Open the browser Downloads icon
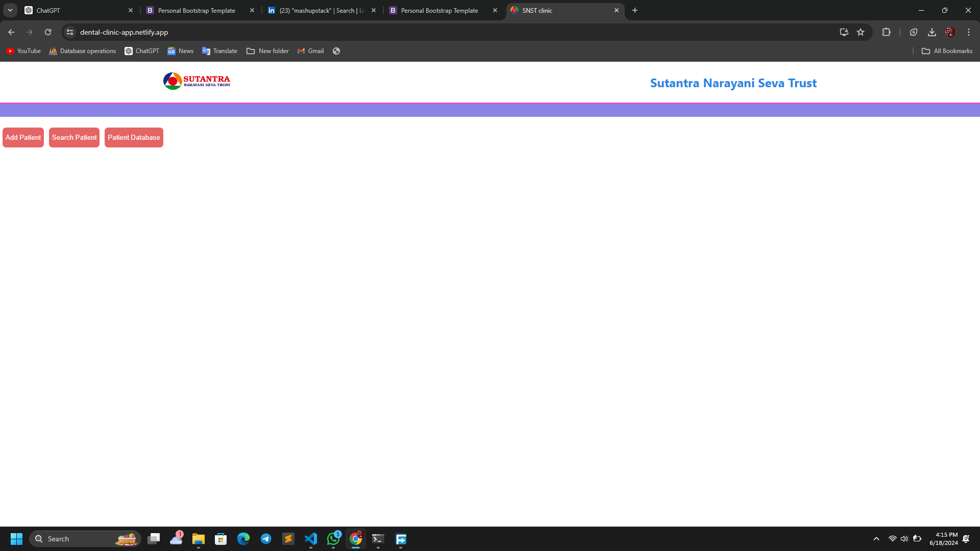 (932, 32)
